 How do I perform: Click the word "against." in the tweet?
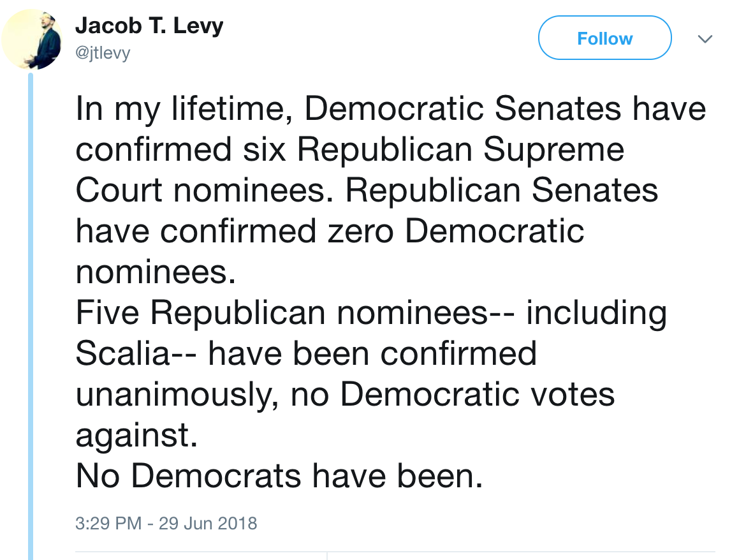tap(133, 436)
